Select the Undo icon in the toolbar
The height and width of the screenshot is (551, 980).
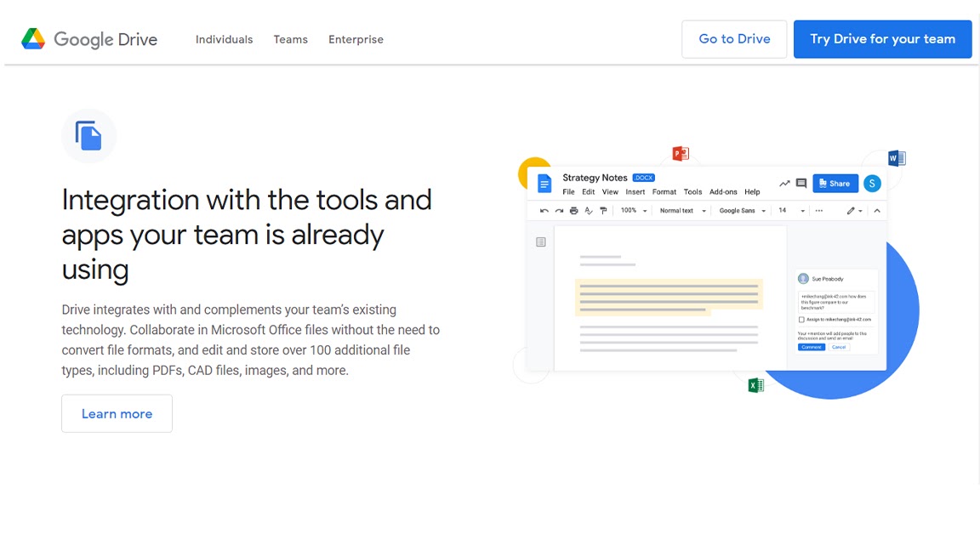tap(544, 210)
